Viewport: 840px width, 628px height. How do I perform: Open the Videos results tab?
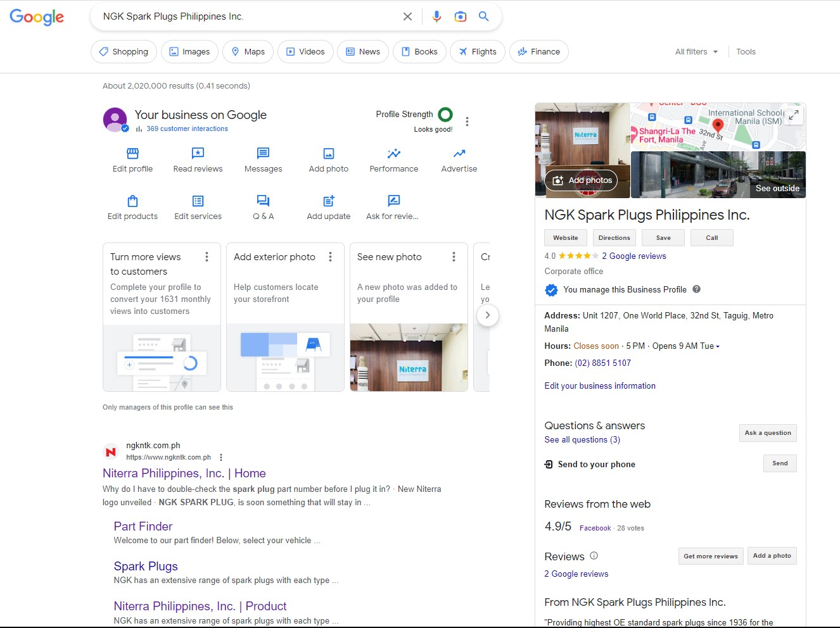click(305, 52)
